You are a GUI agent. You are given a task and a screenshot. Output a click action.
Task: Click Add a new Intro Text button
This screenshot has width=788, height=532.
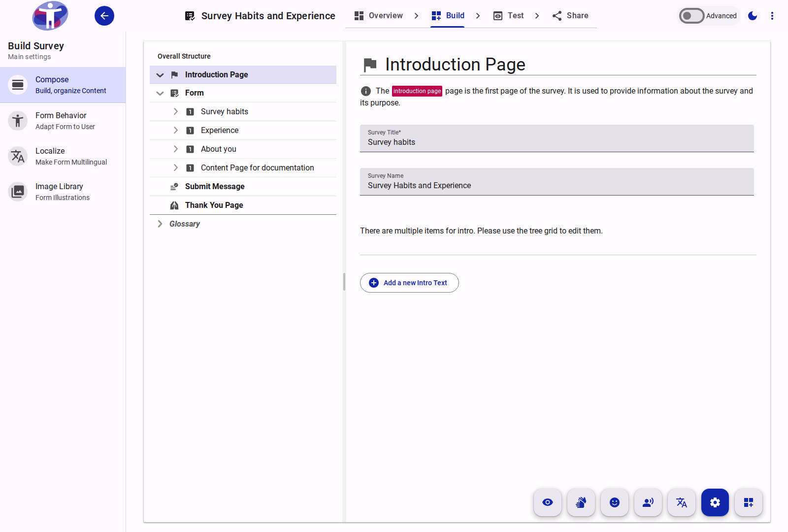pos(409,283)
